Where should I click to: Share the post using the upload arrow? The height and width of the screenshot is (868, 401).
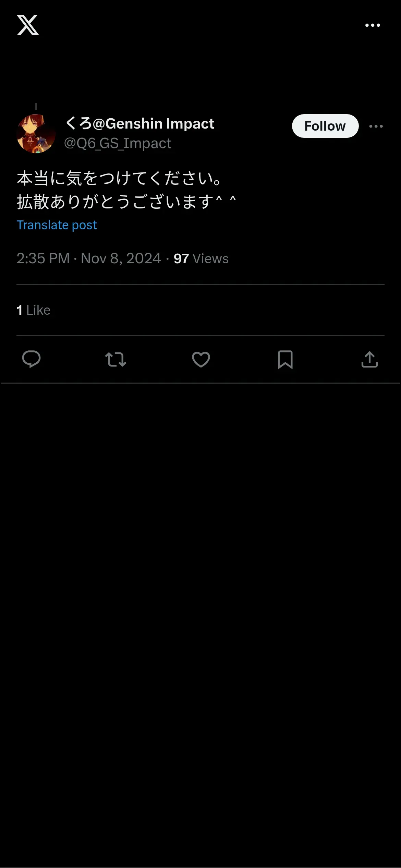point(369,359)
